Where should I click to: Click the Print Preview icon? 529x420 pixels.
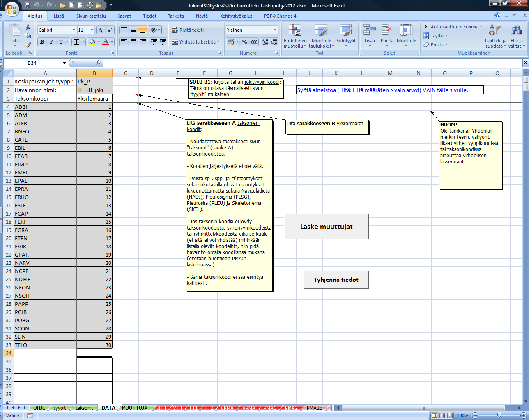point(80,6)
